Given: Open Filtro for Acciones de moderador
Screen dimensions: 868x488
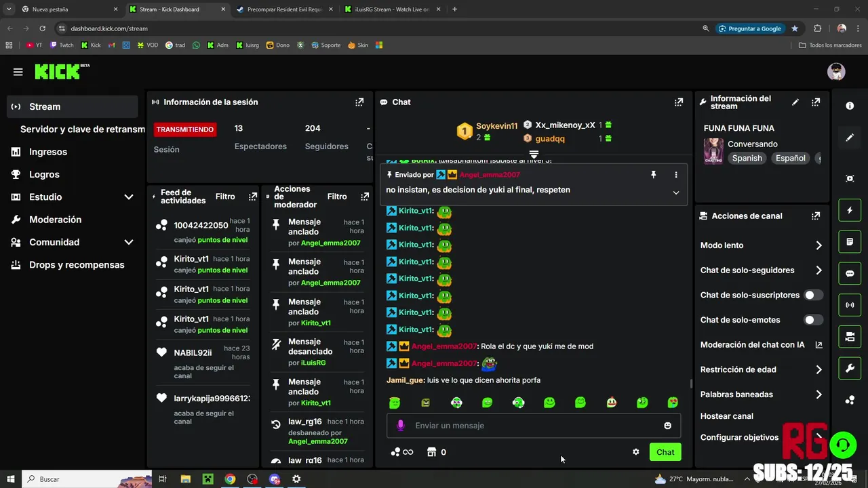Looking at the screenshot, I should tap(337, 197).
